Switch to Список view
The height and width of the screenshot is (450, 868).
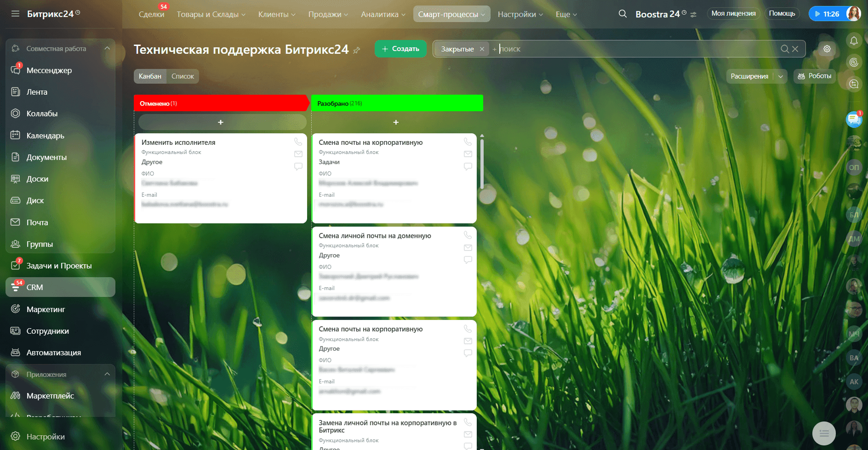pyautogui.click(x=183, y=76)
